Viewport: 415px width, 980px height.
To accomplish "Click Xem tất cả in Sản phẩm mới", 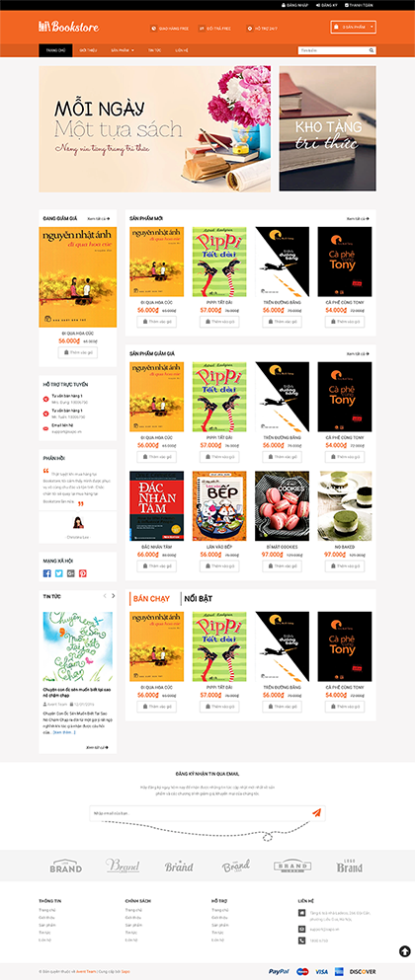I will 358,218.
